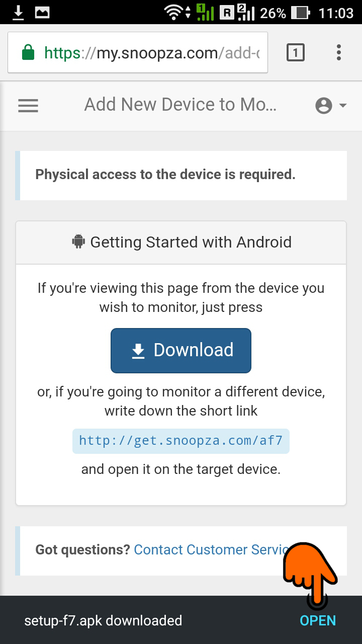362x644 pixels.
Task: Tap the setup-f7.apk downloaded message
Action: 103,621
